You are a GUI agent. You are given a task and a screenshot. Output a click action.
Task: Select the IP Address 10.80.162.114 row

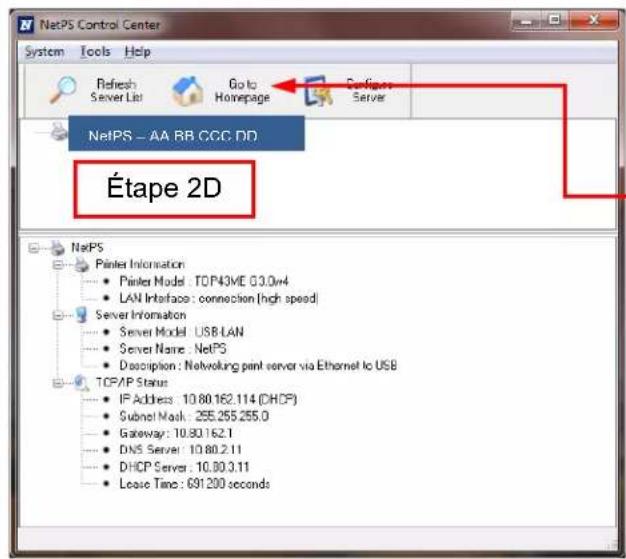(208, 399)
